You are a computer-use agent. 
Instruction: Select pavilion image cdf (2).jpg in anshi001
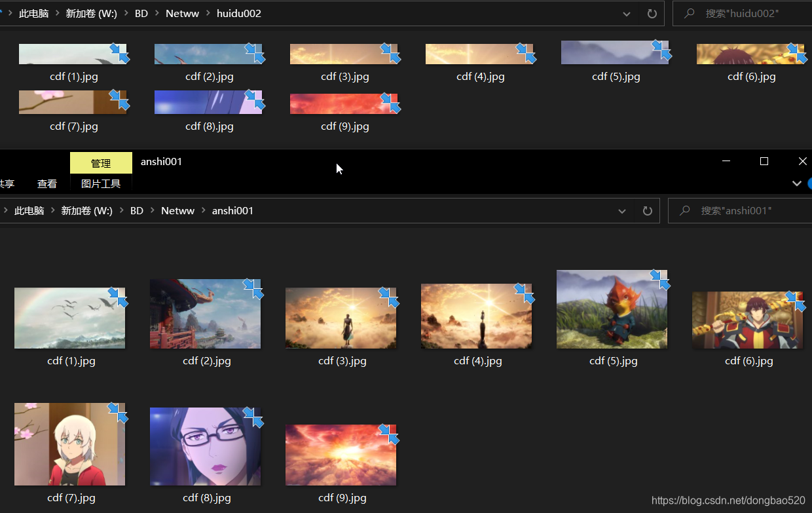coord(205,314)
